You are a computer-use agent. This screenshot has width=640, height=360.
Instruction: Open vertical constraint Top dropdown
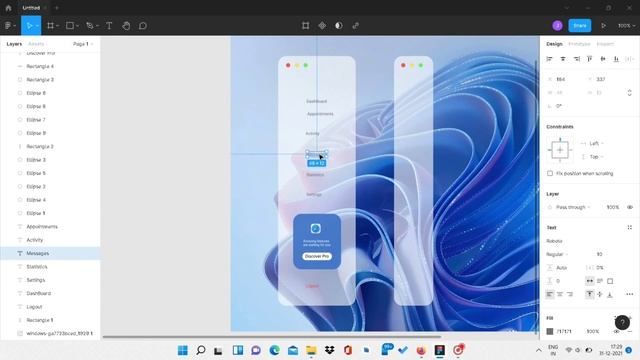point(596,157)
